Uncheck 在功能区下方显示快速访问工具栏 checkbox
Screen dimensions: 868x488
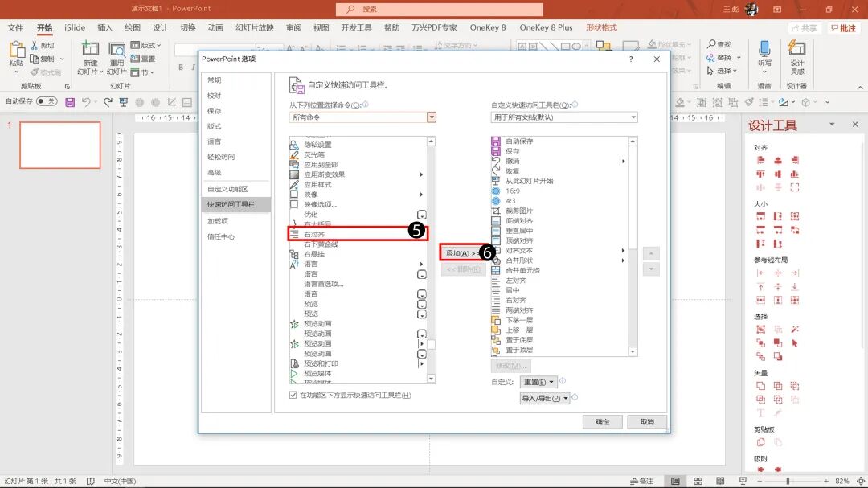click(293, 395)
